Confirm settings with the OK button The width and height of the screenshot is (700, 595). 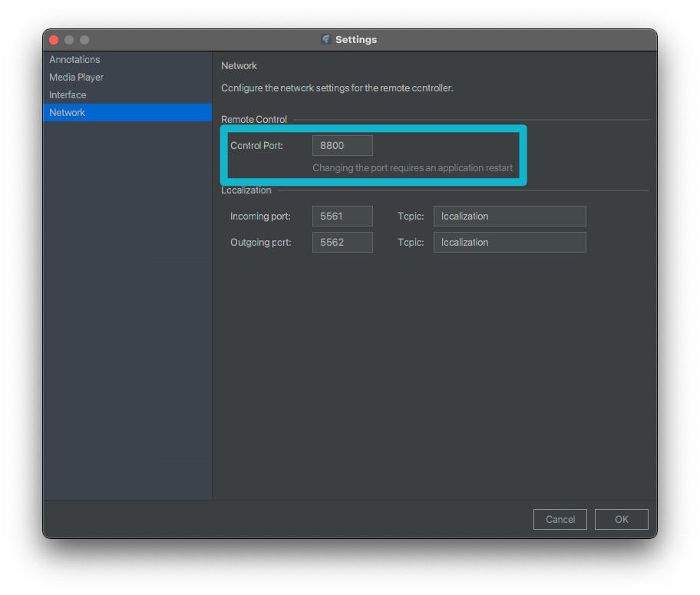tap(621, 520)
